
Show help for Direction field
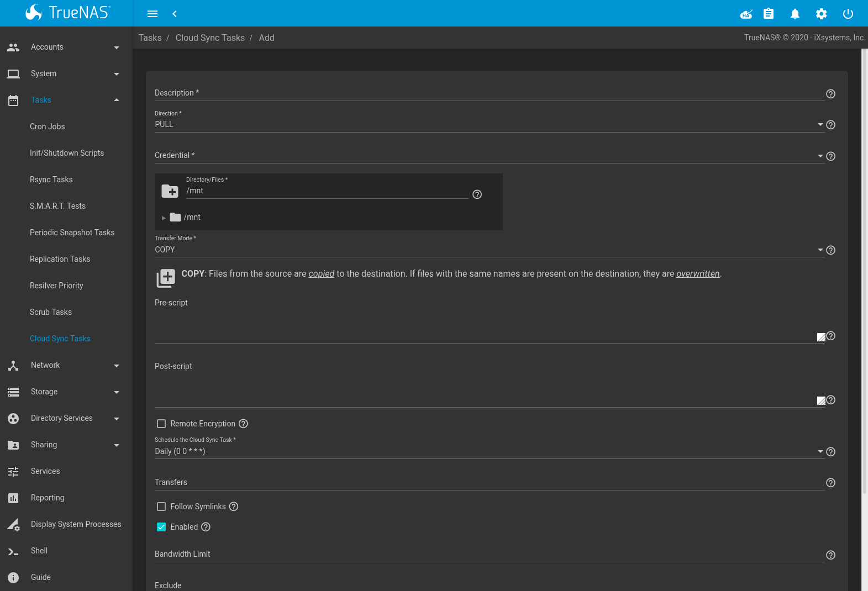[830, 125]
